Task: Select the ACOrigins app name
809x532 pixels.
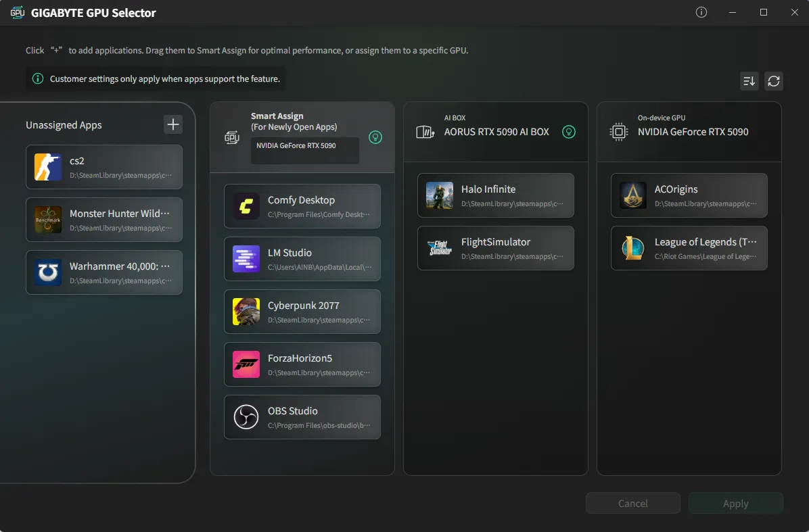Action: (x=676, y=189)
